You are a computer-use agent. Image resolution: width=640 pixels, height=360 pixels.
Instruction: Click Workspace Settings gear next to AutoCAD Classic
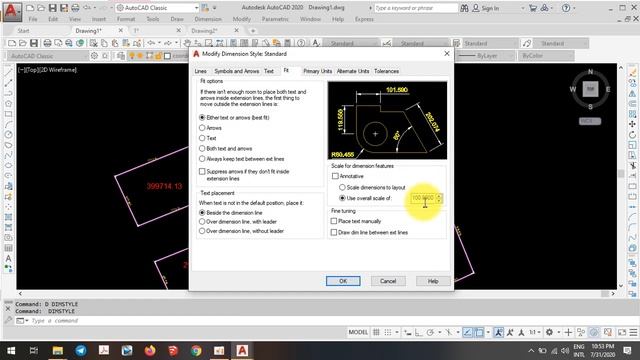coord(94,56)
